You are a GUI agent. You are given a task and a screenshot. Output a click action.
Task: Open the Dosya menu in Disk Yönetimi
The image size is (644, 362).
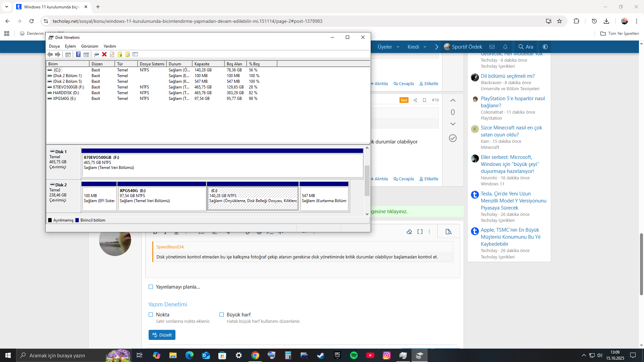point(54,46)
